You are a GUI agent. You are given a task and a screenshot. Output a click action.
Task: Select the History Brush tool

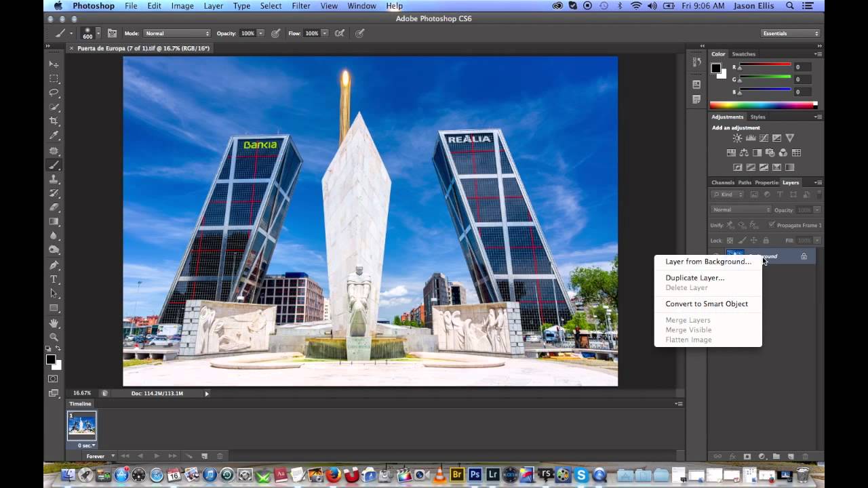(x=54, y=193)
